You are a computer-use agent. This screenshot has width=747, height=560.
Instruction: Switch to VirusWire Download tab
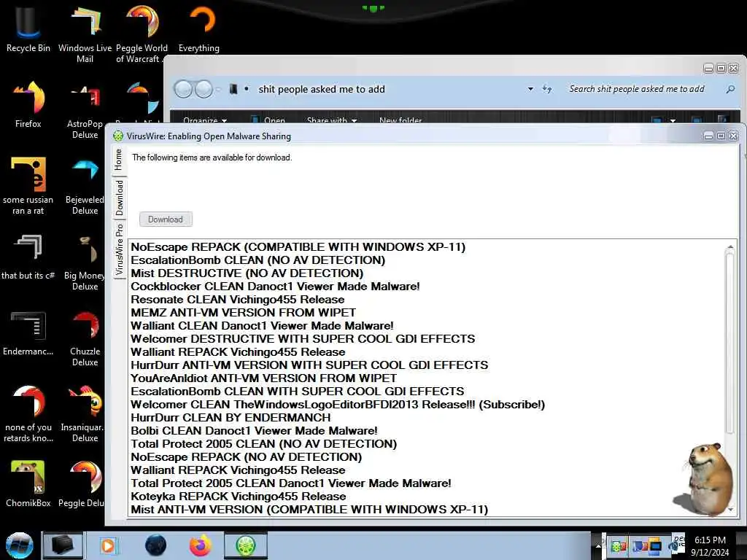(119, 198)
